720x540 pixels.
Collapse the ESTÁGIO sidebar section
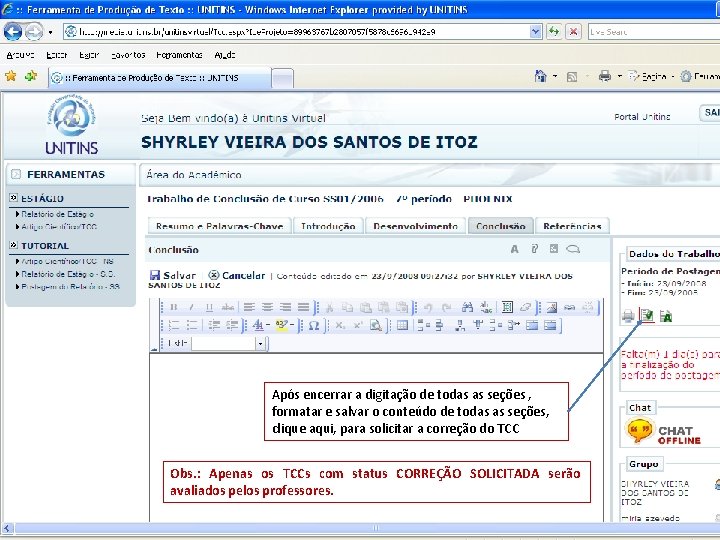[13, 198]
